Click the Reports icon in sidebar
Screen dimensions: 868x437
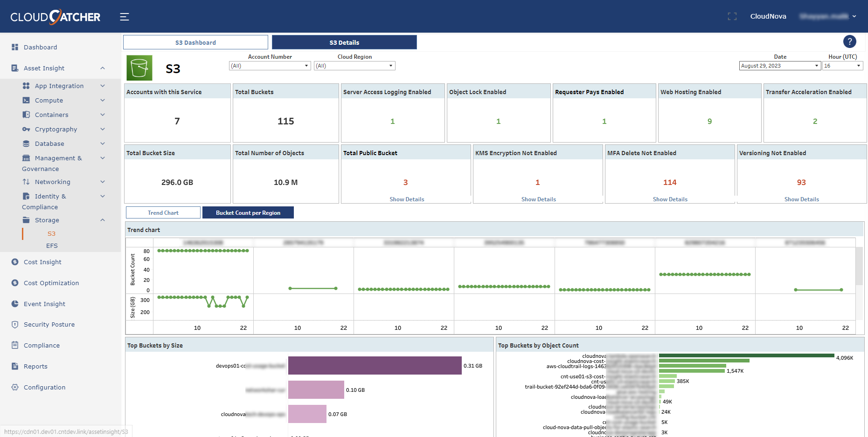coord(15,366)
